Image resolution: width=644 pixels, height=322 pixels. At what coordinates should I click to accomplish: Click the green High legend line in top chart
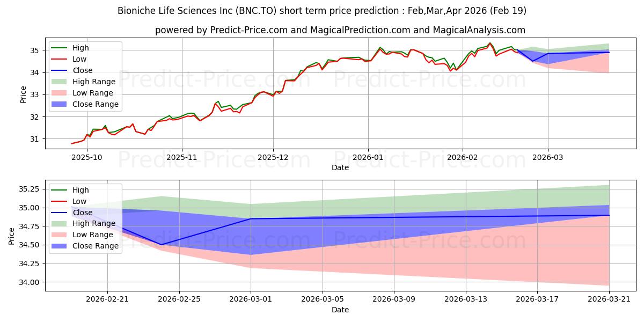pos(61,48)
